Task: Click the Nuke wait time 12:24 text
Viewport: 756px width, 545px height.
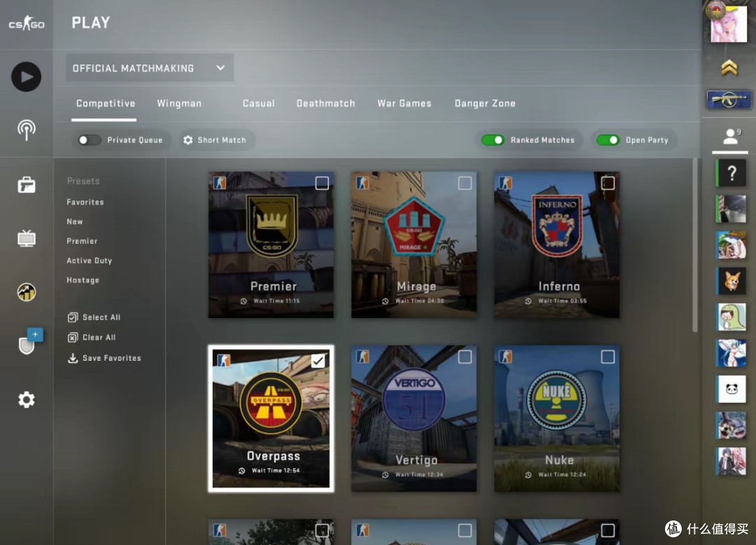Action: [561, 474]
